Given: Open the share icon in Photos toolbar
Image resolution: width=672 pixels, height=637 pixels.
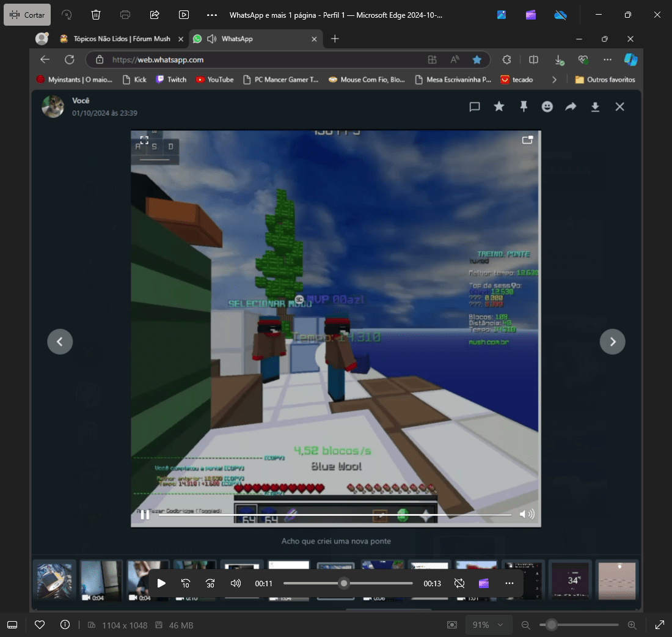Looking at the screenshot, I should click(155, 15).
